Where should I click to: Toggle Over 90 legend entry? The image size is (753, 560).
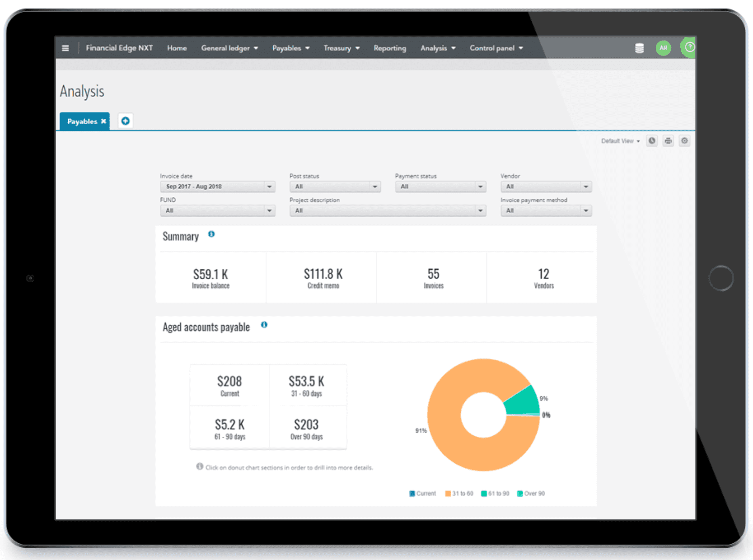point(531,494)
